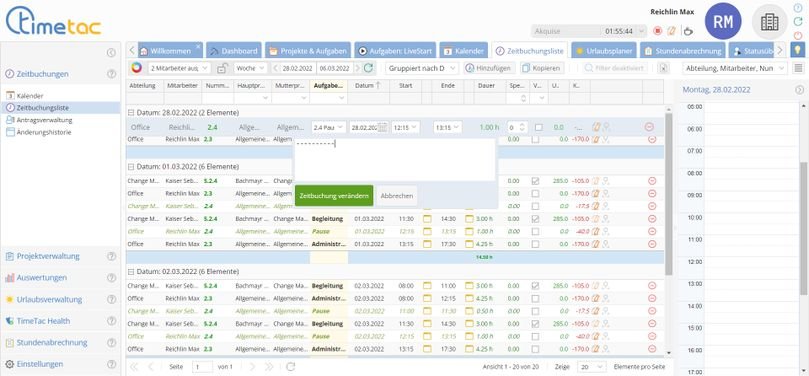Open the company building icon

(769, 21)
